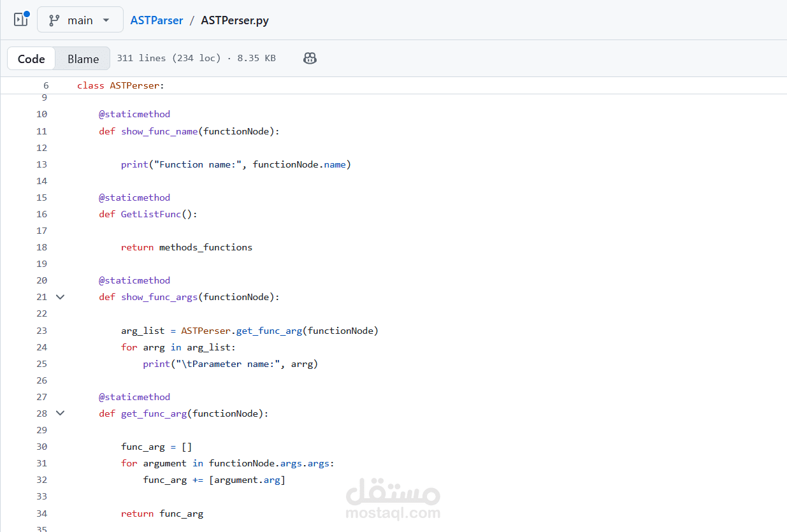Switch to the Blame tab

82,58
